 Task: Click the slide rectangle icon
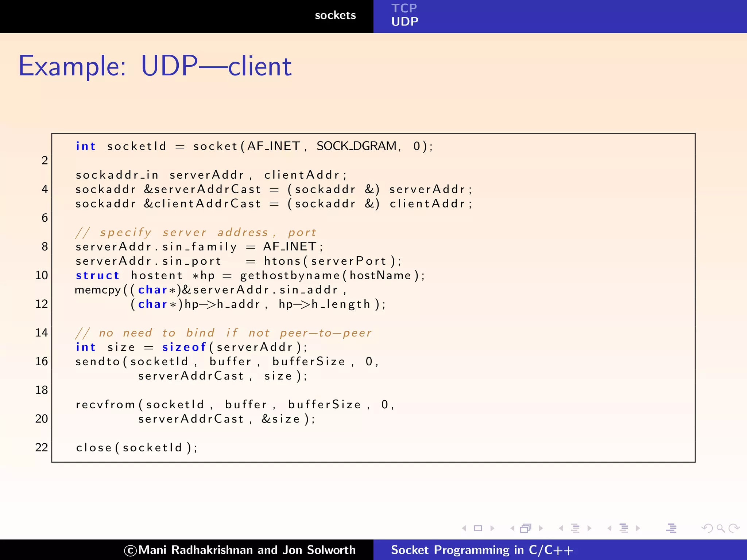(478, 528)
